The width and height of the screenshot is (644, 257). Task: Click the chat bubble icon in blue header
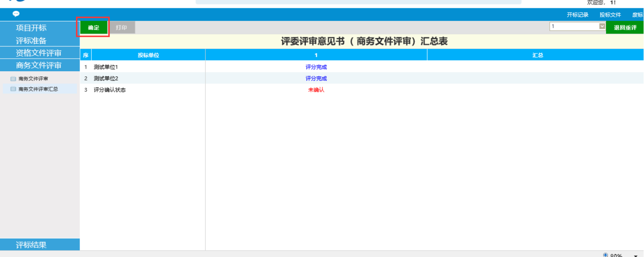click(x=16, y=14)
